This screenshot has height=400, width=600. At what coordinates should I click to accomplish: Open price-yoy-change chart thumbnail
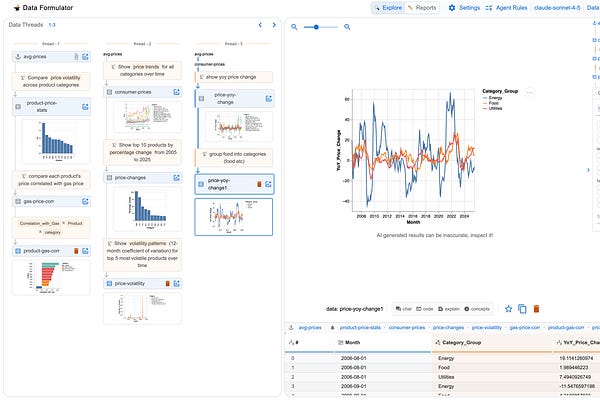[x=239, y=126]
